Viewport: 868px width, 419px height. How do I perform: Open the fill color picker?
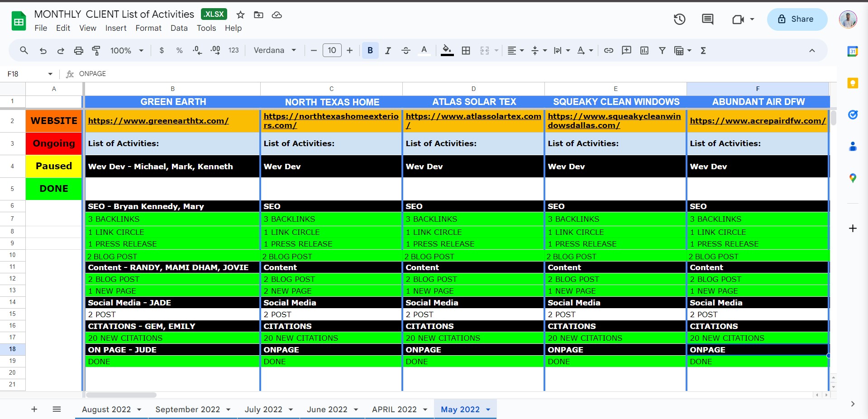pyautogui.click(x=447, y=51)
